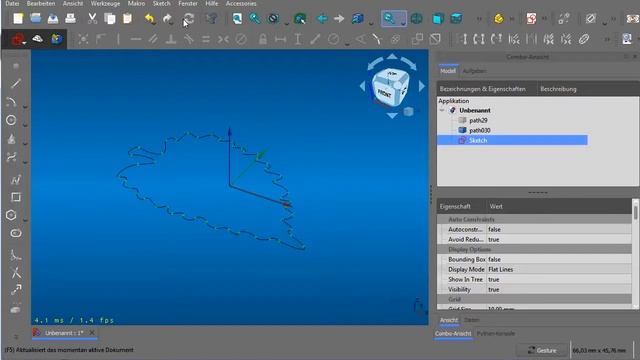Viewport: 640px width, 360px height.
Task: Click the isometric view cube icon
Action: 416,18
